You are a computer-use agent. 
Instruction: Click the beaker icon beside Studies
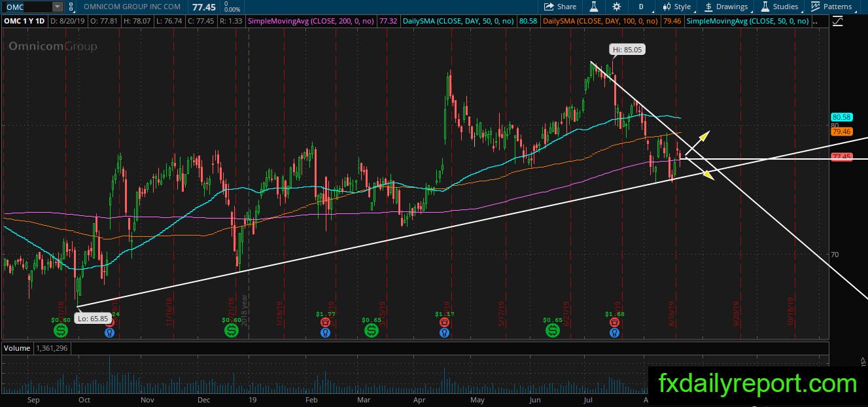[x=765, y=7]
